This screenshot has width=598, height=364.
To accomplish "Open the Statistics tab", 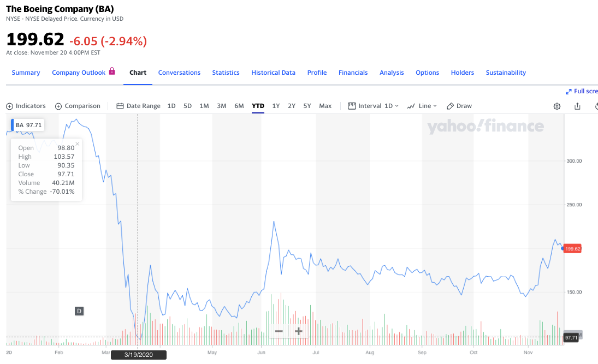I will [226, 73].
